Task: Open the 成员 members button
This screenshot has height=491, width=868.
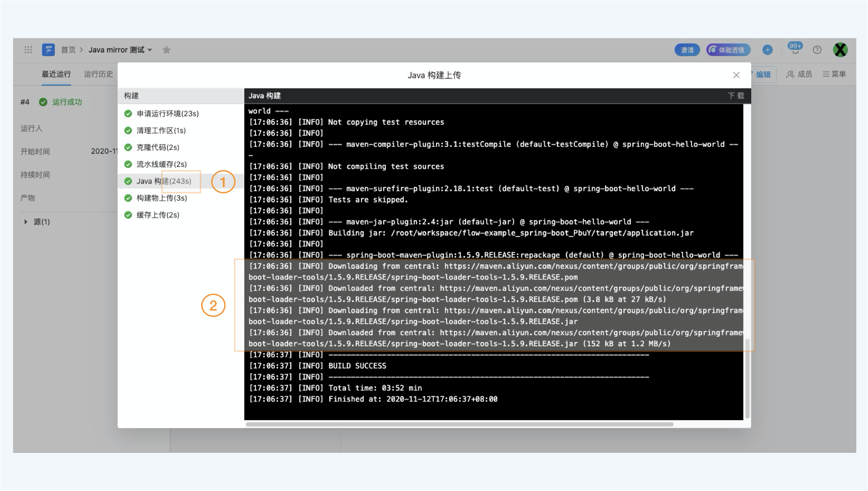Action: [x=799, y=74]
